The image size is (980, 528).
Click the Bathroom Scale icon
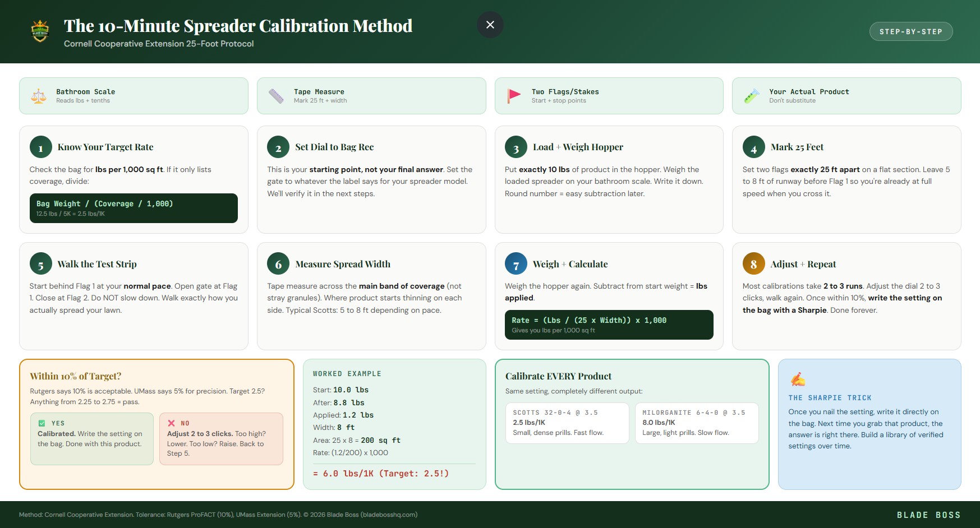pos(38,95)
